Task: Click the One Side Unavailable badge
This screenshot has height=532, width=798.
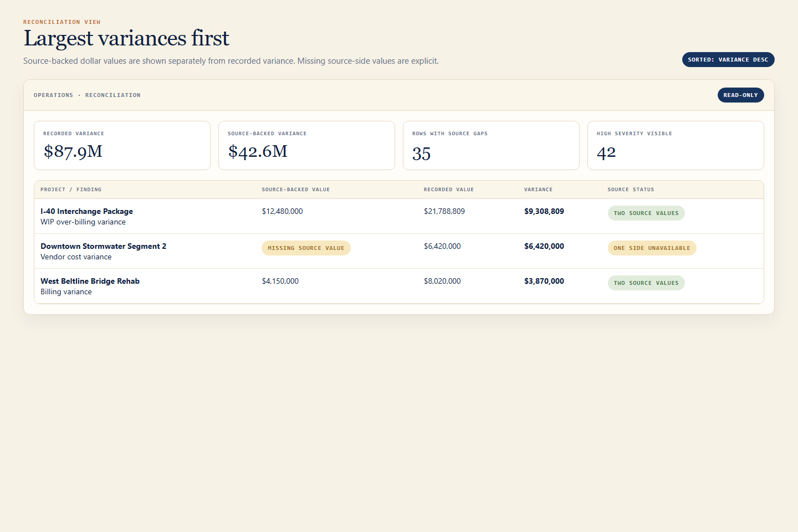Action: 652,248
